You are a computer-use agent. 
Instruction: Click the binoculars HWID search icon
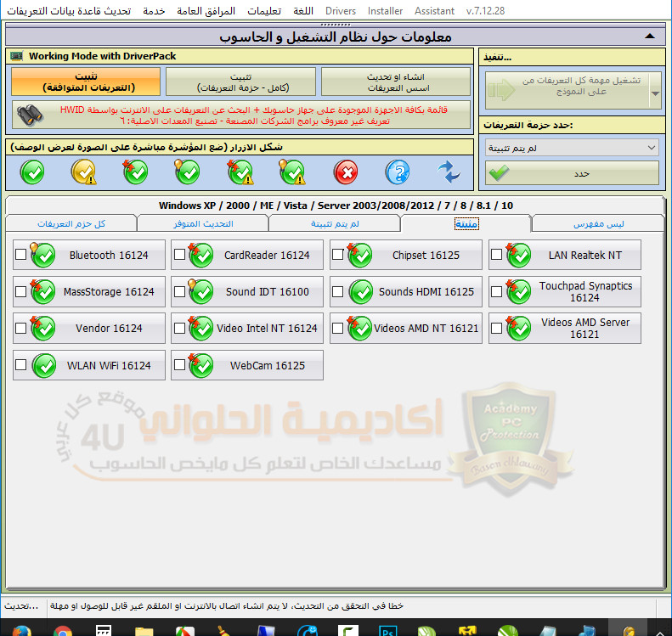(x=30, y=115)
